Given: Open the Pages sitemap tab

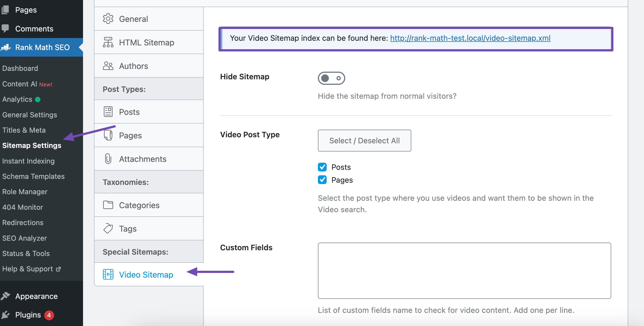Looking at the screenshot, I should (130, 135).
